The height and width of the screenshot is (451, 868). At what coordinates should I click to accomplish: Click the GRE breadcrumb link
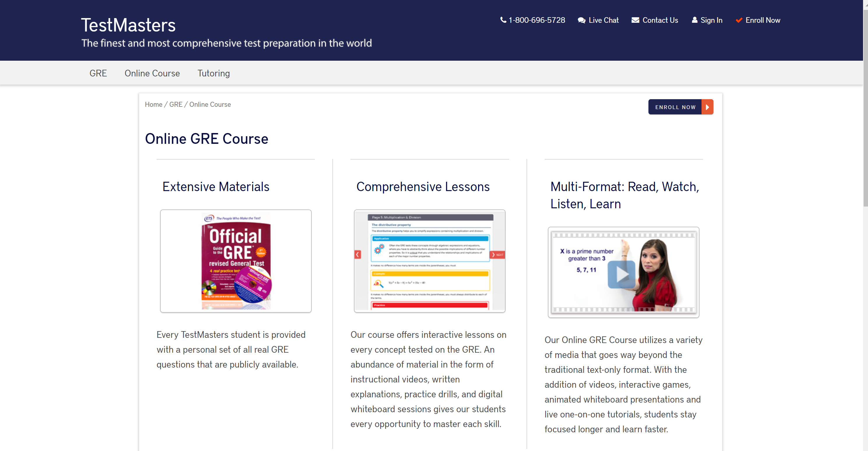click(x=176, y=104)
